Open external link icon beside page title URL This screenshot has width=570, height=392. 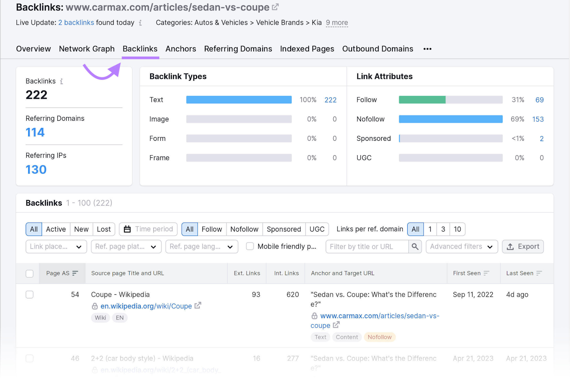(275, 7)
